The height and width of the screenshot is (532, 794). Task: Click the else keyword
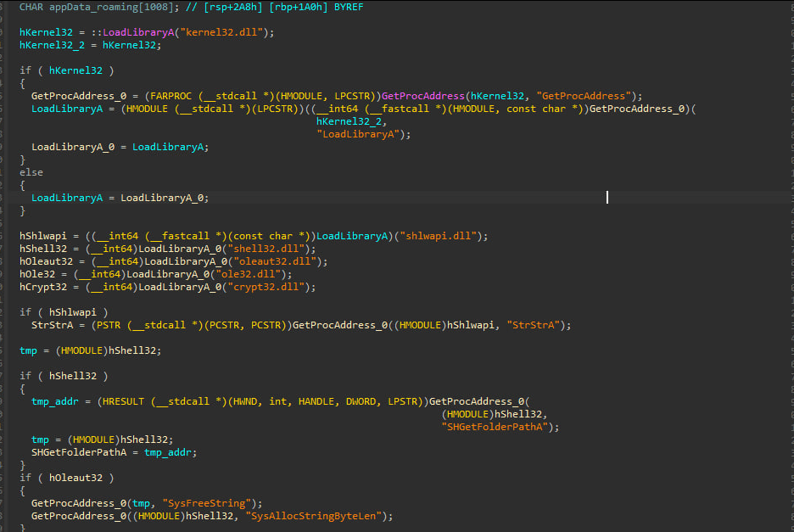click(31, 172)
